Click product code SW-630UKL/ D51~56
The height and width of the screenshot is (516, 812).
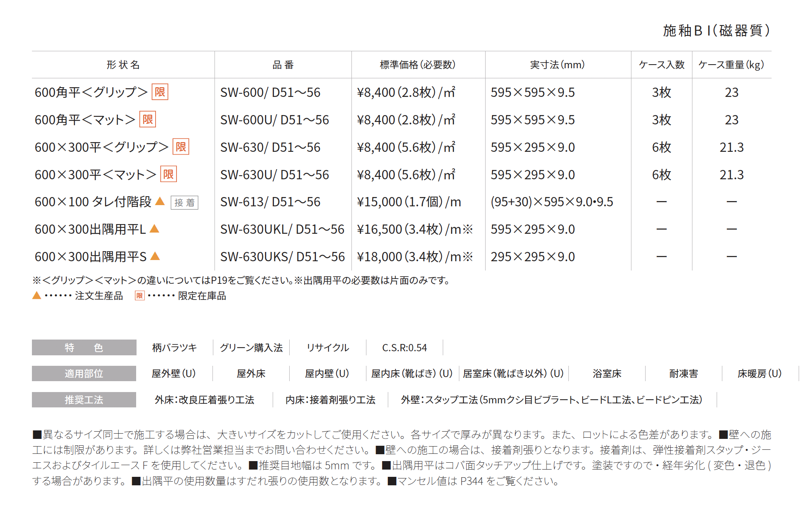coord(282,229)
